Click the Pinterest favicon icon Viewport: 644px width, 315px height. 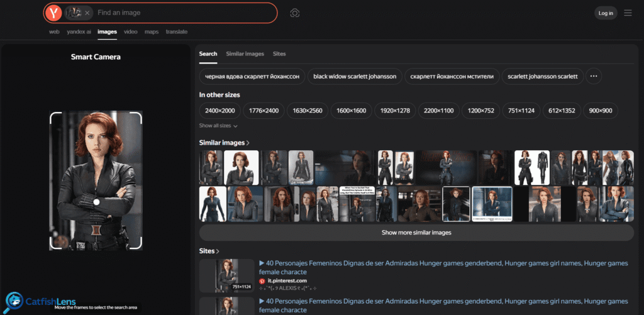click(262, 281)
